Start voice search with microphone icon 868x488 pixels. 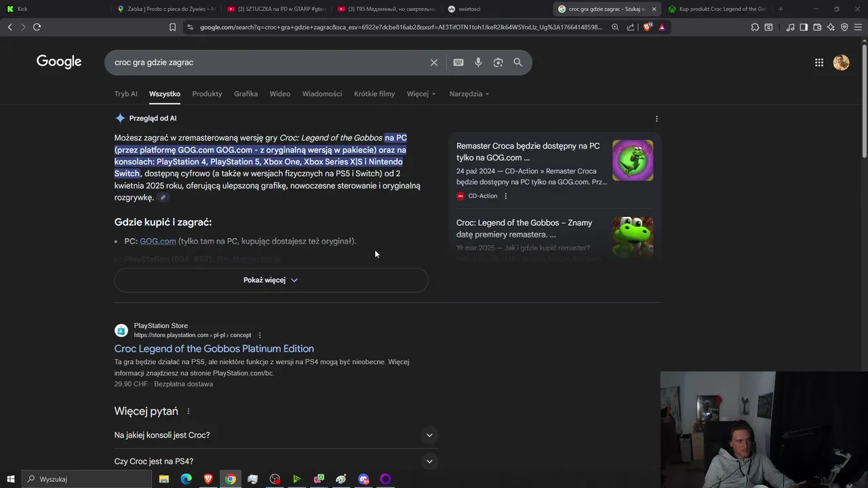pyautogui.click(x=478, y=62)
